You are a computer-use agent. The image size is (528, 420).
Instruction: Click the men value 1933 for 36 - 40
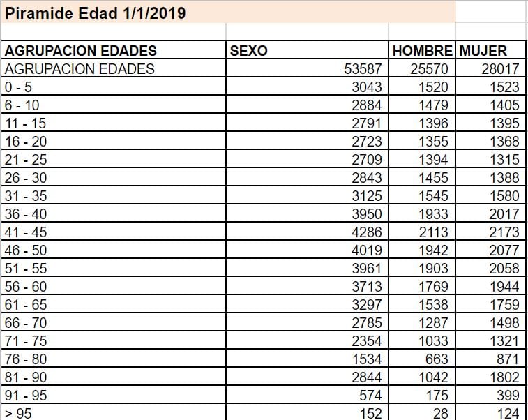pyautogui.click(x=433, y=214)
